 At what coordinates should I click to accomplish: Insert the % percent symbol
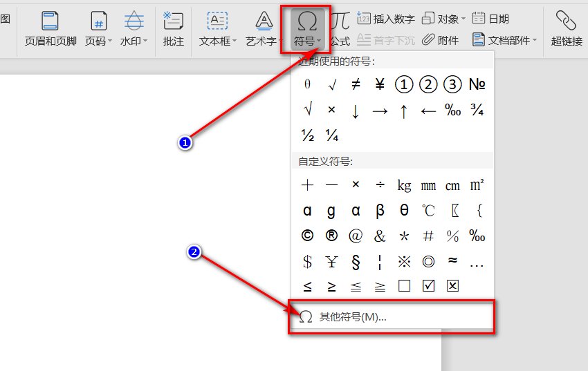(452, 236)
